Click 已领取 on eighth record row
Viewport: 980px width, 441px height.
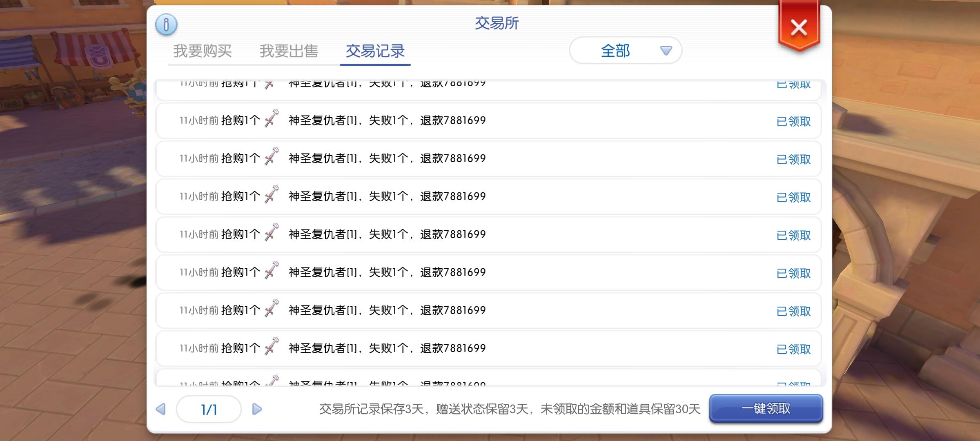click(793, 349)
